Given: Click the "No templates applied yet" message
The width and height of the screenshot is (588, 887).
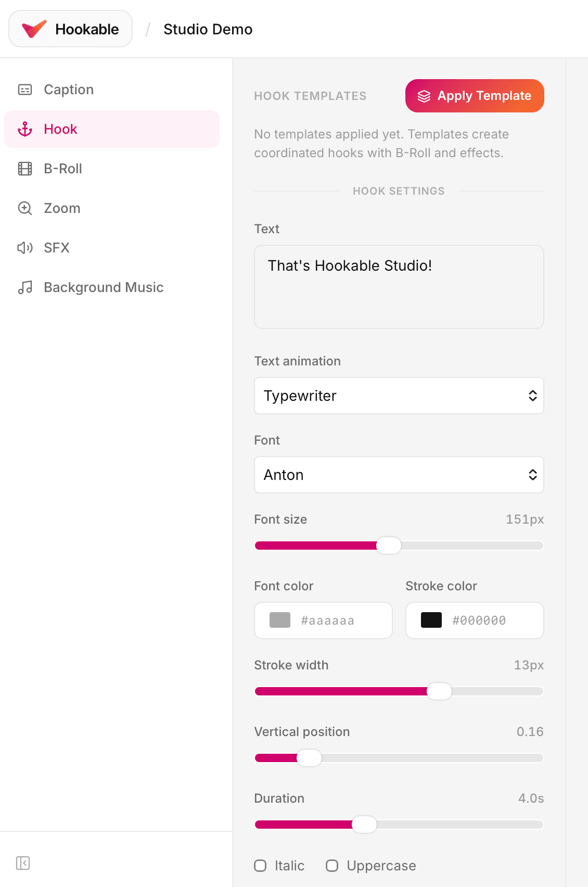Looking at the screenshot, I should [x=381, y=144].
